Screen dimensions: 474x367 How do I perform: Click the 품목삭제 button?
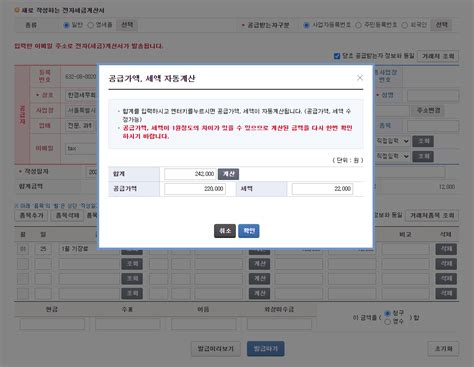click(67, 216)
